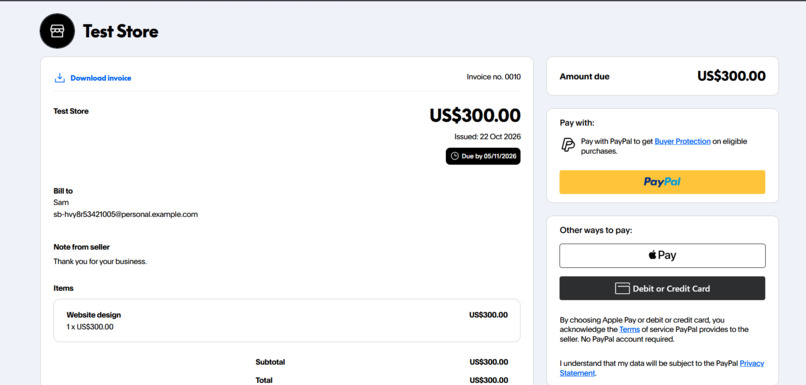Click the Test Store logo icon
Image resolution: width=806 pixels, height=385 pixels.
coord(57,31)
